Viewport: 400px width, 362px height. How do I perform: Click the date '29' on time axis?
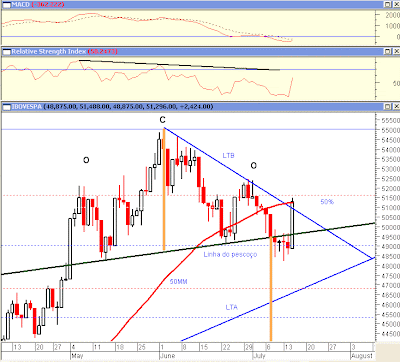pos(249,347)
